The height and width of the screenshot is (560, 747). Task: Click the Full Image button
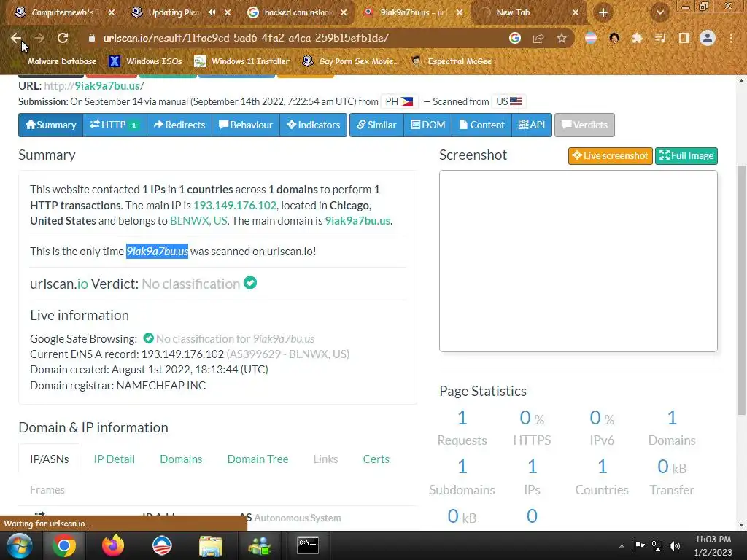[686, 156]
